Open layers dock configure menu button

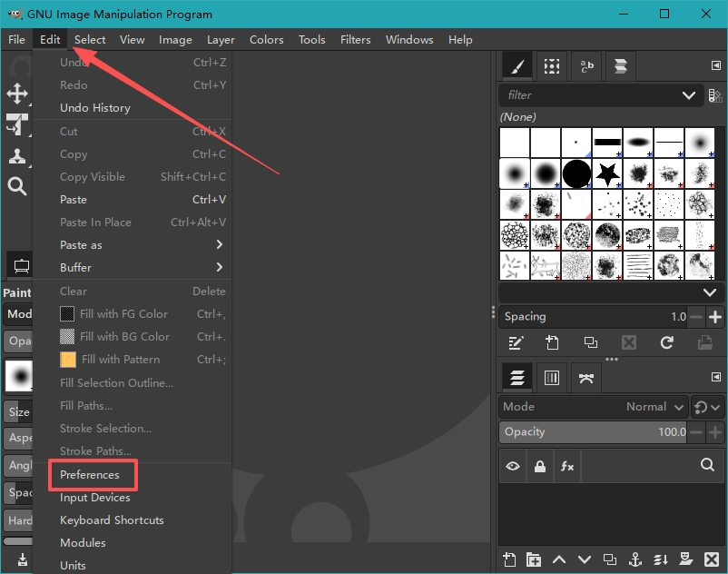715,377
